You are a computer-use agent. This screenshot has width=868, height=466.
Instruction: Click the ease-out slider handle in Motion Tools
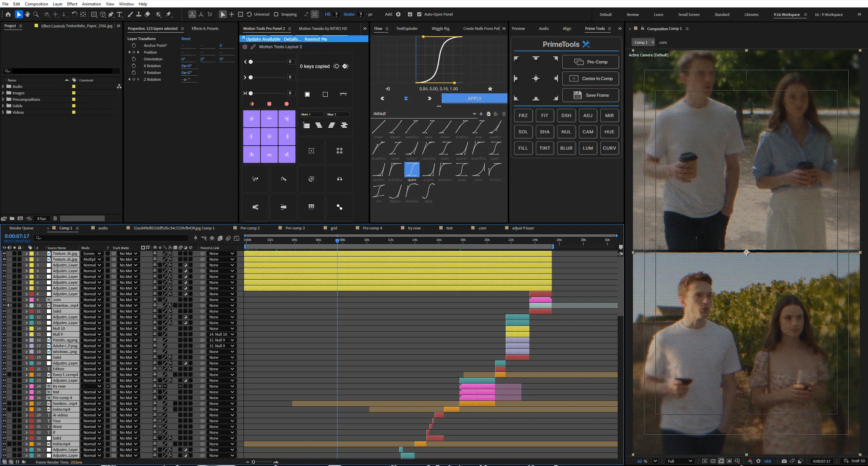[251, 77]
